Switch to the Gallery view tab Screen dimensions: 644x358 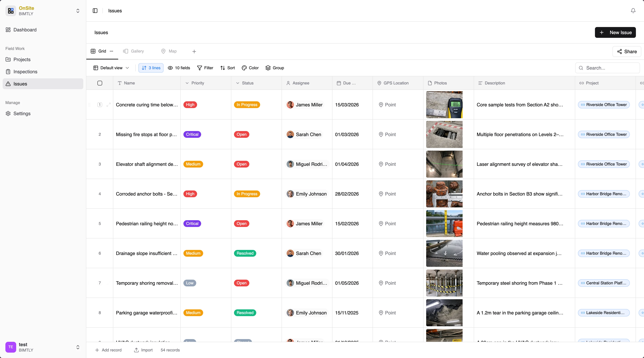pos(133,51)
